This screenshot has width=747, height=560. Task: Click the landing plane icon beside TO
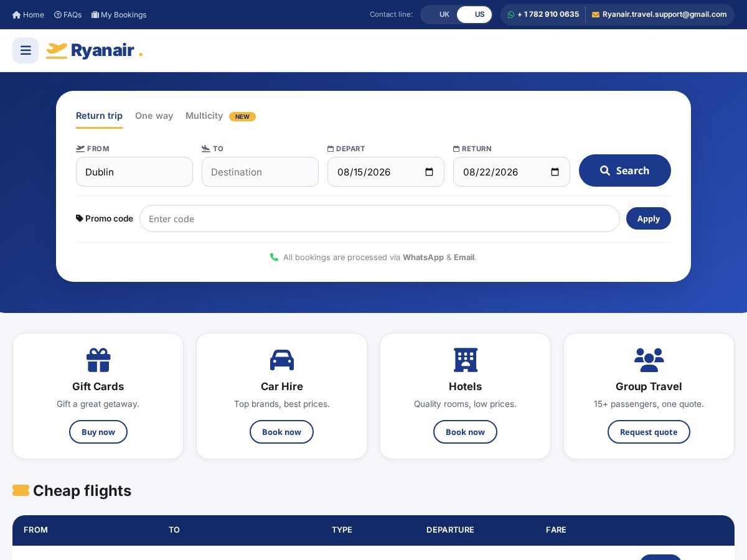[x=206, y=149]
